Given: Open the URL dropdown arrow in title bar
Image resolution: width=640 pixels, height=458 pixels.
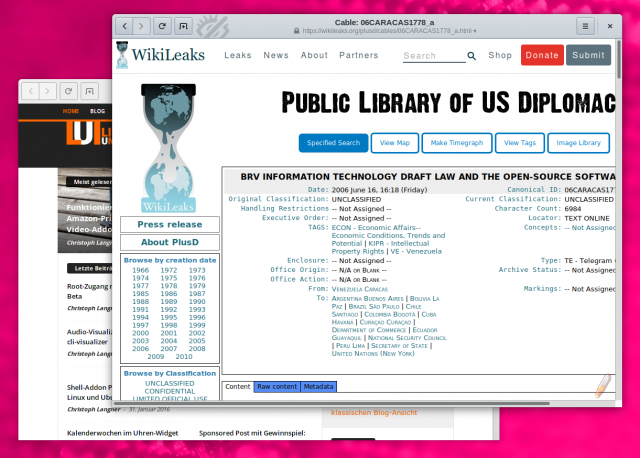Looking at the screenshot, I should pyautogui.click(x=475, y=31).
